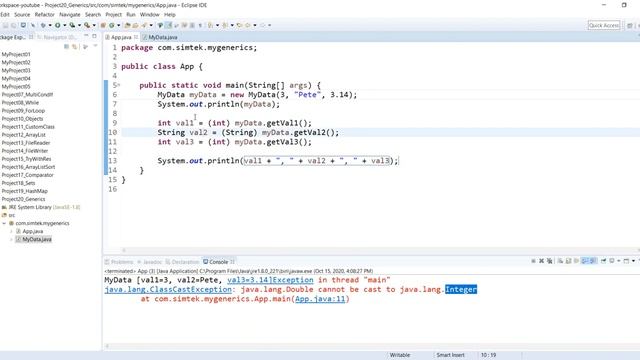Open the Coverage button dropdown arrow
640x360 pixels.
coord(79,25)
